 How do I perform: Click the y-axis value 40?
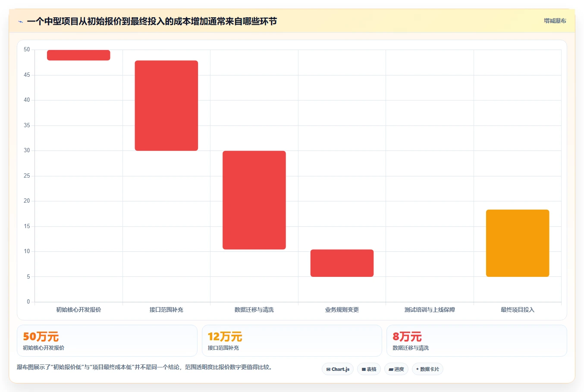tap(27, 100)
